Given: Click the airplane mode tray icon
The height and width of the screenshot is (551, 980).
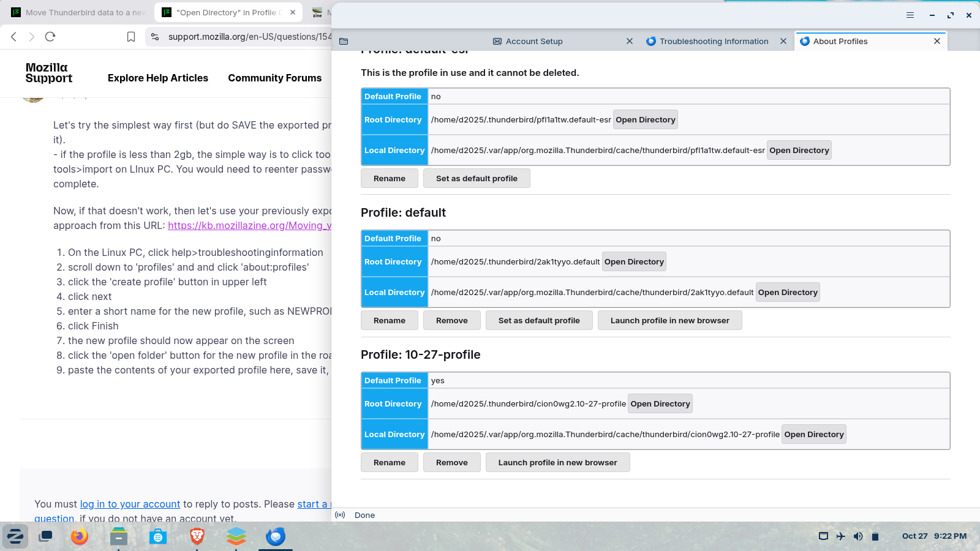Looking at the screenshot, I should pyautogui.click(x=841, y=536).
